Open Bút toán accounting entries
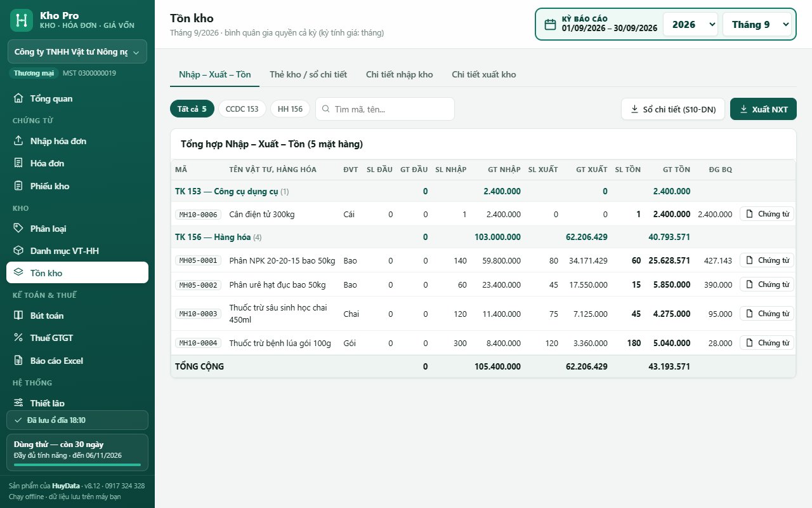 point(77,316)
